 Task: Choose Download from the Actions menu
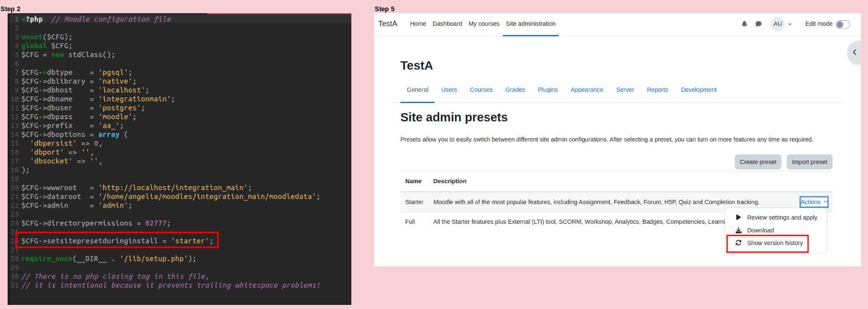tap(760, 230)
